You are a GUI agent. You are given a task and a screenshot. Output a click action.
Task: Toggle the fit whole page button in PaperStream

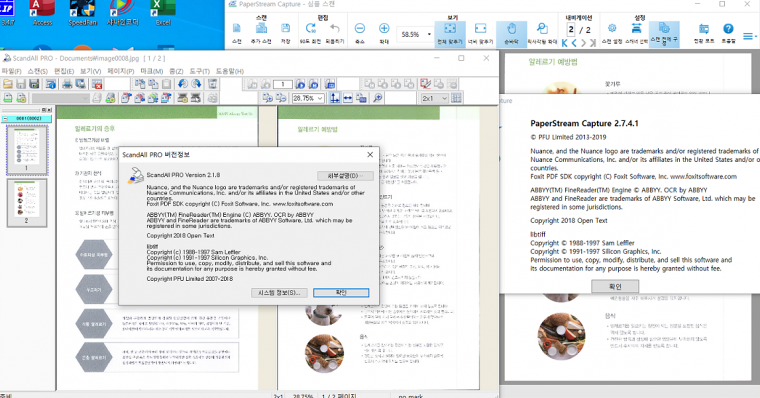click(x=450, y=33)
